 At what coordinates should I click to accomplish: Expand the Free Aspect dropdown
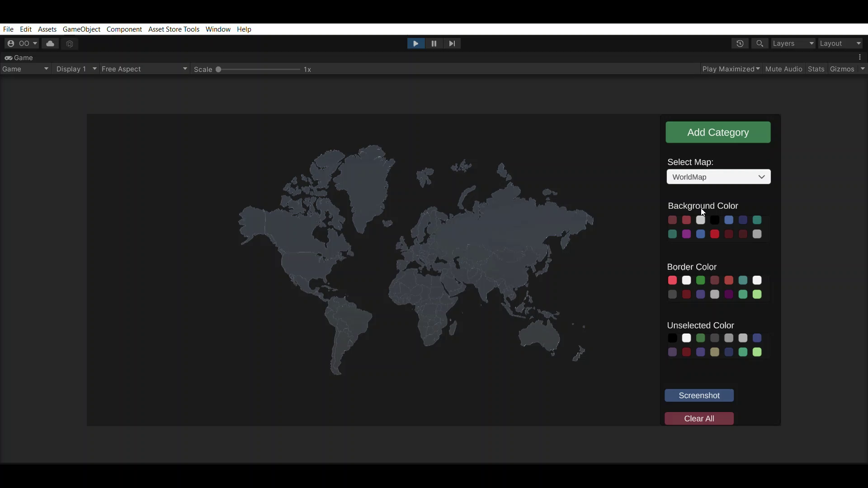[x=144, y=69]
